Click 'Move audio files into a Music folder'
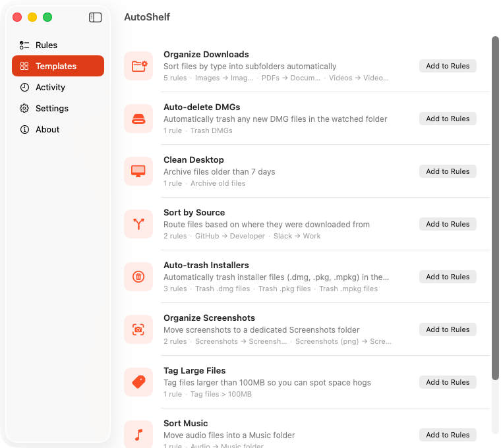 pyautogui.click(x=229, y=435)
